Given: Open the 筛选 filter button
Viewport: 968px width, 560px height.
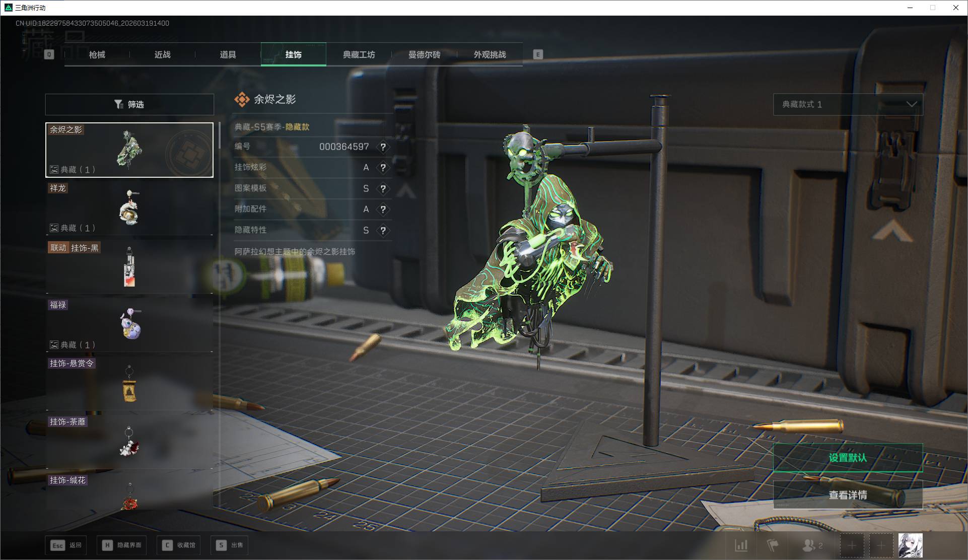Looking at the screenshot, I should click(129, 104).
